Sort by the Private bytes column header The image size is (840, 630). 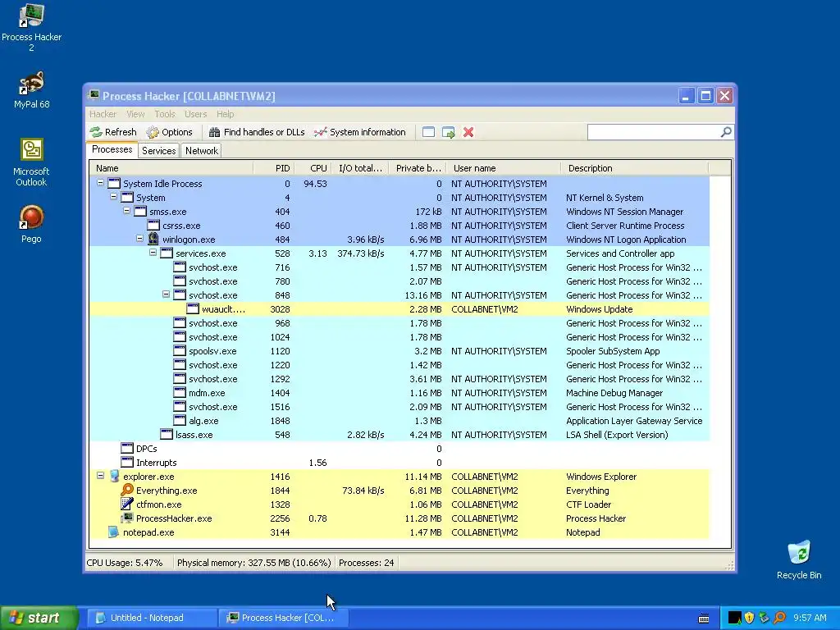pos(418,168)
